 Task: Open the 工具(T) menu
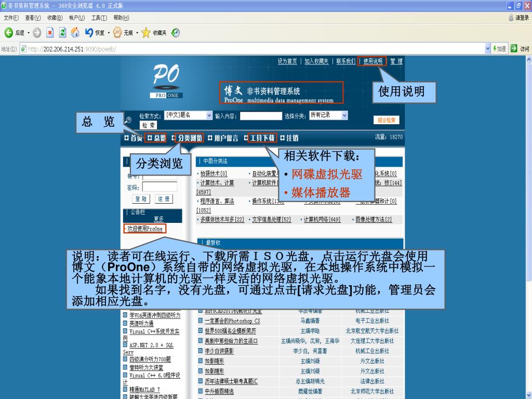coord(99,18)
